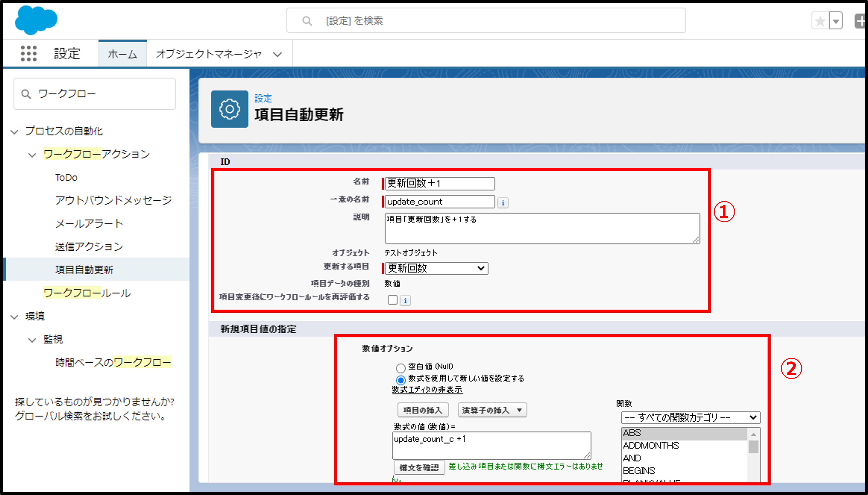The width and height of the screenshot is (868, 495).
Task: Open the App Launcher dots icon
Action: point(29,54)
